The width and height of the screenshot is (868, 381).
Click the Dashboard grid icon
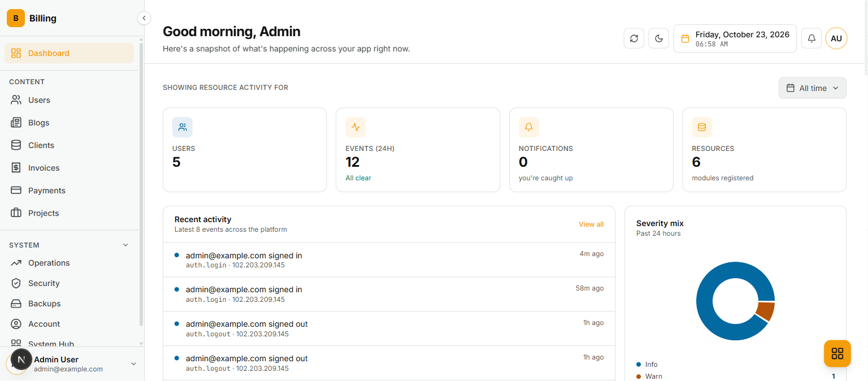(x=16, y=53)
